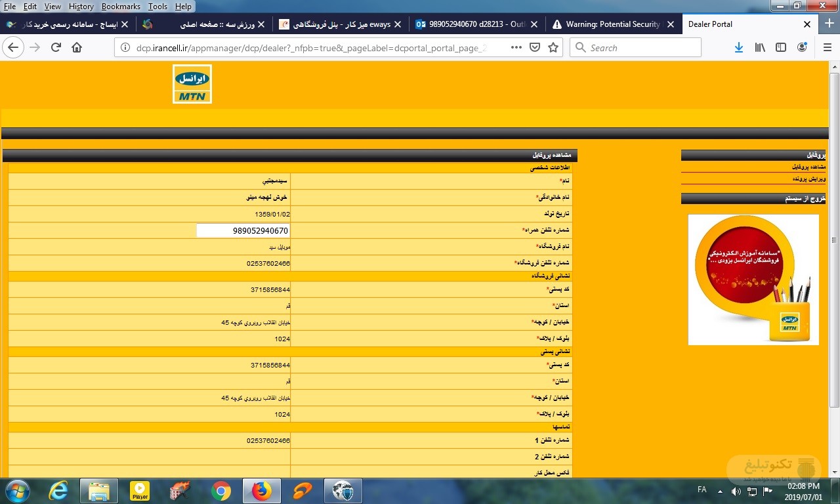The image size is (840, 504).
Task: Click the Irancell MTN logo
Action: click(192, 84)
